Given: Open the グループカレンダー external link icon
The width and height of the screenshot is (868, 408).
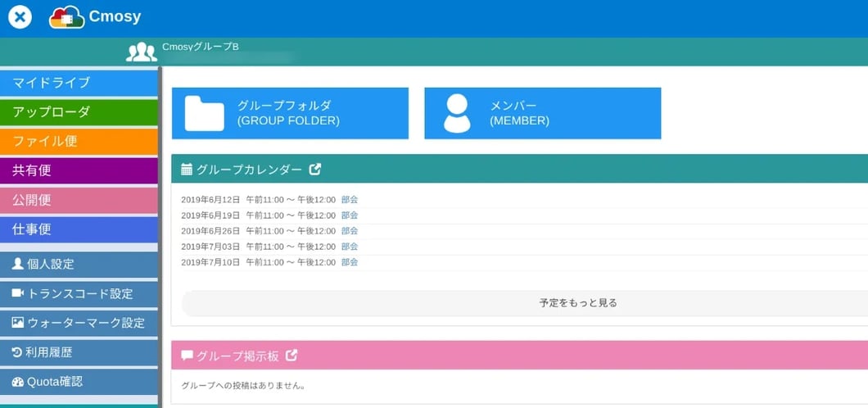Looking at the screenshot, I should point(315,170).
